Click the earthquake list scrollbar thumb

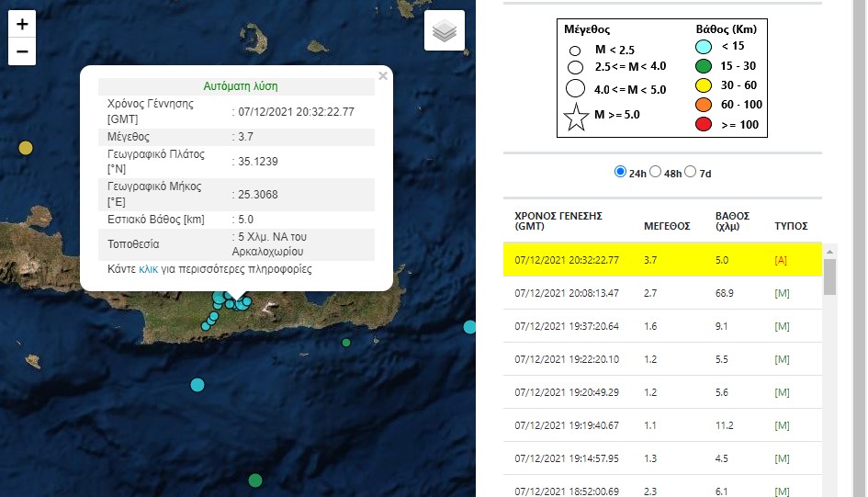click(x=829, y=277)
